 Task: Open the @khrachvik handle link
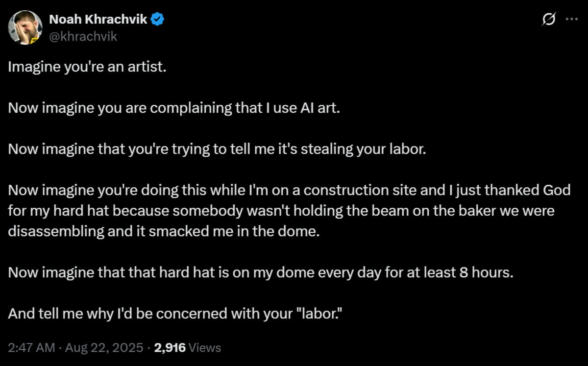(x=83, y=36)
